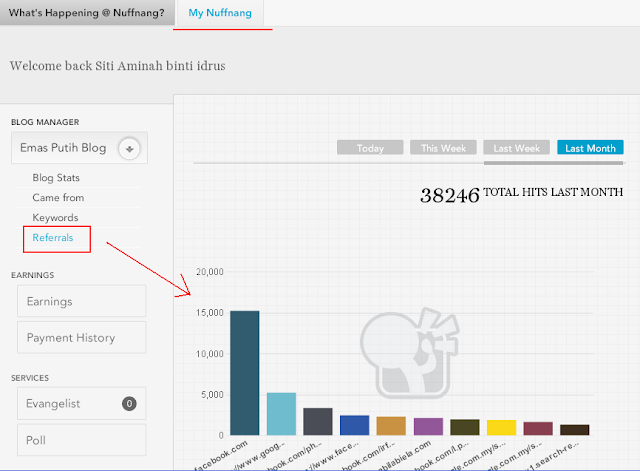Show Last Week's hits
Image resolution: width=640 pixels, height=471 pixels.
pos(516,148)
